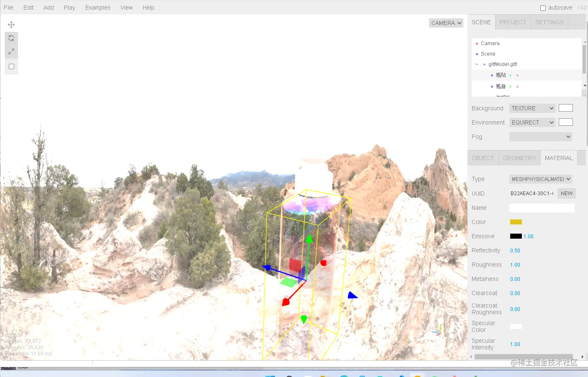This screenshot has width=588, height=377.
Task: Open the CAMERA viewport dropdown
Action: [x=446, y=23]
